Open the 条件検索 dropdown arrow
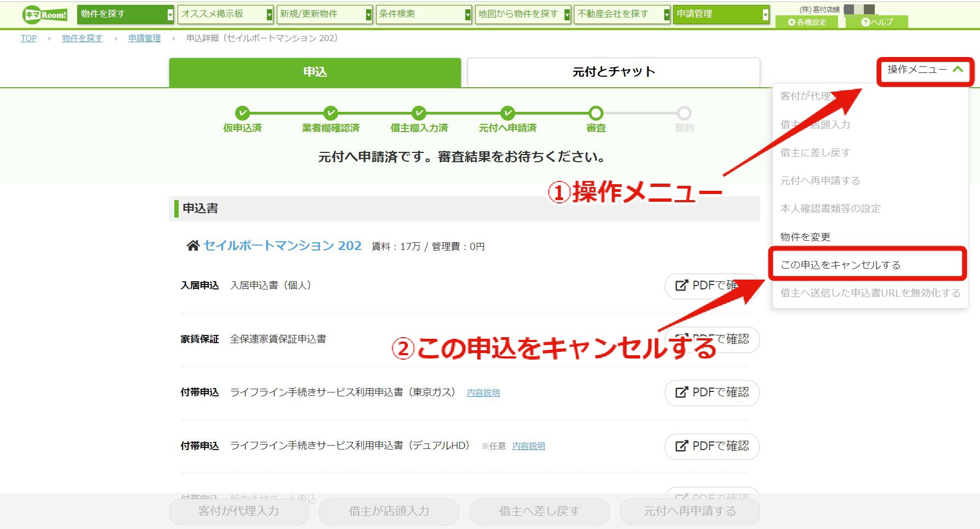 (x=468, y=15)
